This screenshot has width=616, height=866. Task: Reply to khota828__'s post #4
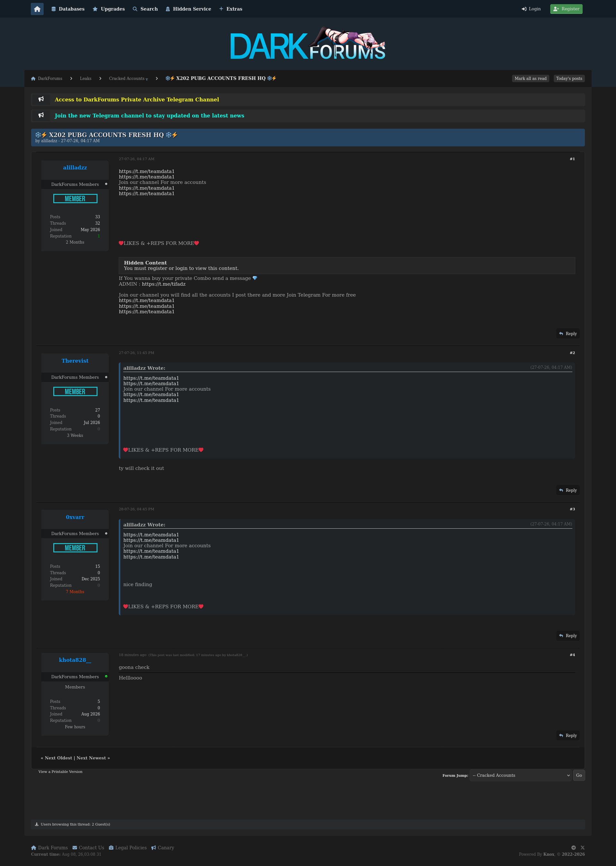coord(568,735)
